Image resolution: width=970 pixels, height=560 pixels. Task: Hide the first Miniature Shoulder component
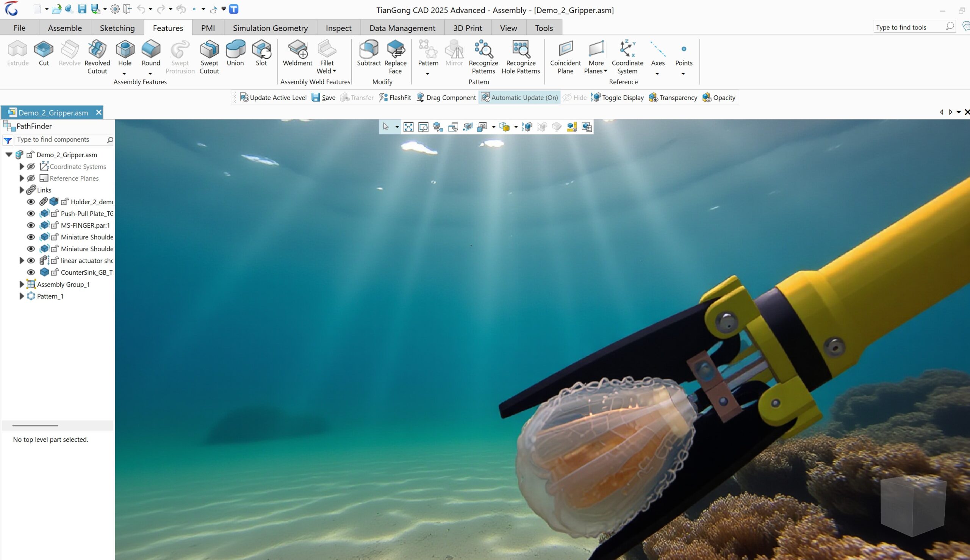click(31, 237)
